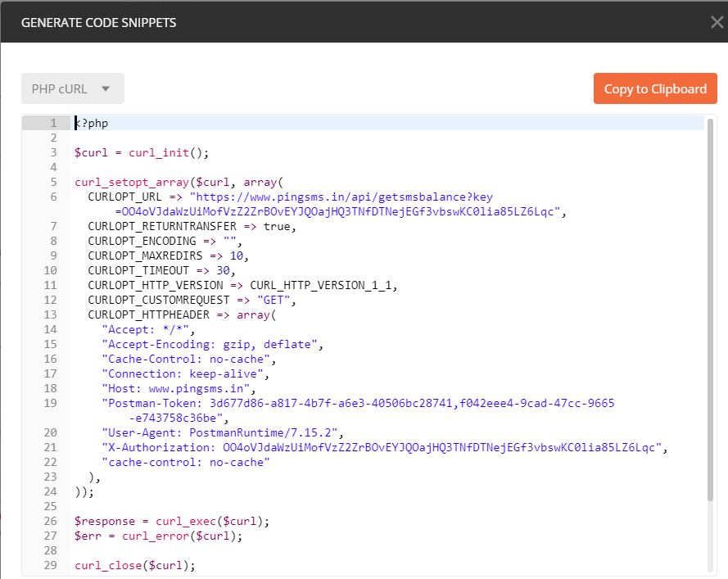This screenshot has width=728, height=579.
Task: Close the Generate Code Snippets dialog
Action: pos(717,22)
